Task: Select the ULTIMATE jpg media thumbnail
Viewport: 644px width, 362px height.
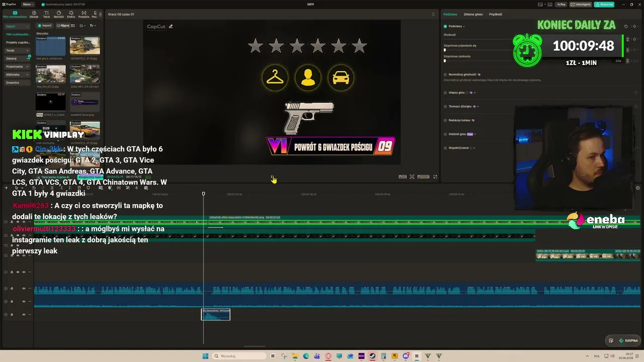Action: pyautogui.click(x=85, y=45)
